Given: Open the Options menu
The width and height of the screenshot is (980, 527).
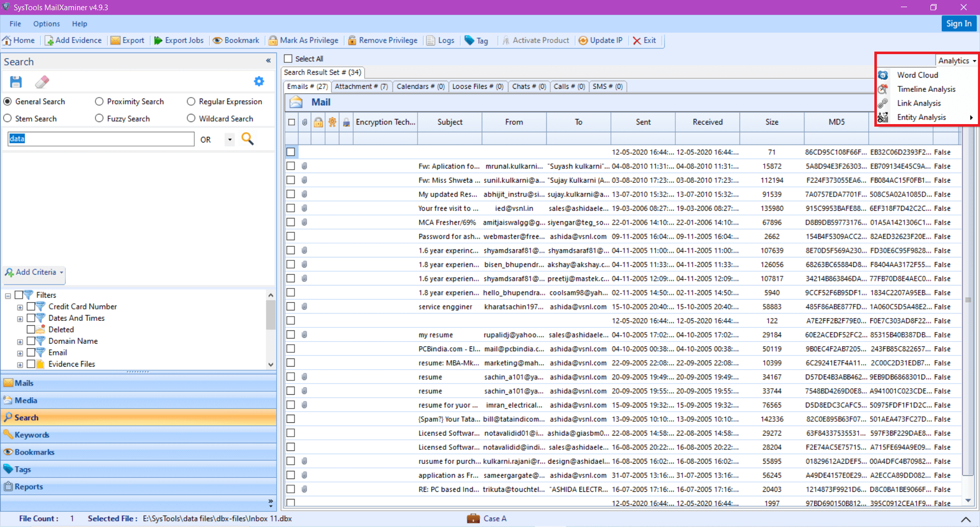Looking at the screenshot, I should click(x=46, y=23).
